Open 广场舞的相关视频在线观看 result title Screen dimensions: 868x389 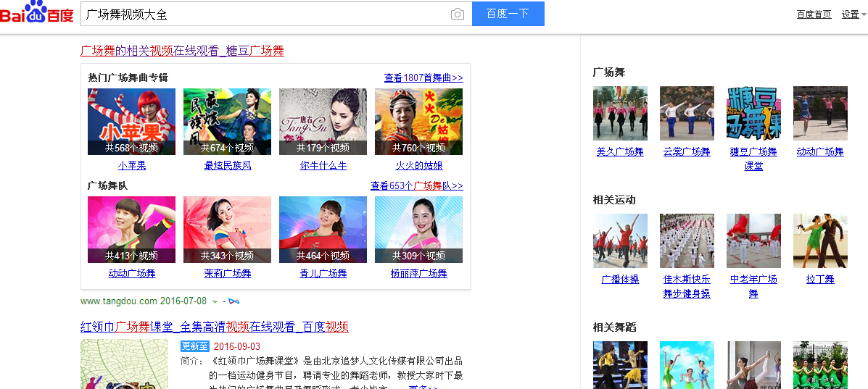point(182,51)
